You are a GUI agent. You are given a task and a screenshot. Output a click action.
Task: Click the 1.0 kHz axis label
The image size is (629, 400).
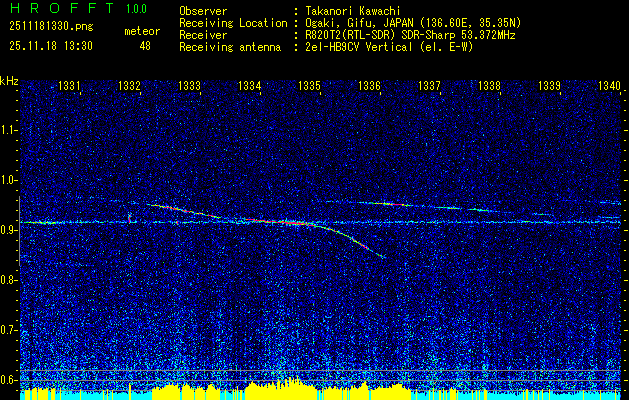point(8,180)
